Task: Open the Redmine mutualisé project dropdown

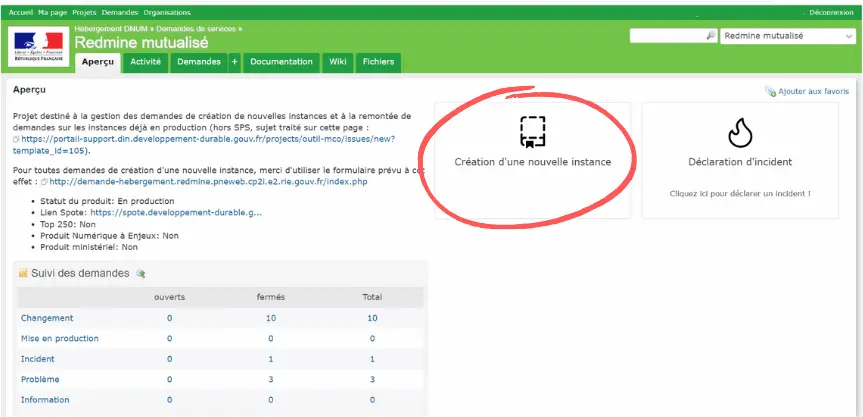Action: [788, 36]
